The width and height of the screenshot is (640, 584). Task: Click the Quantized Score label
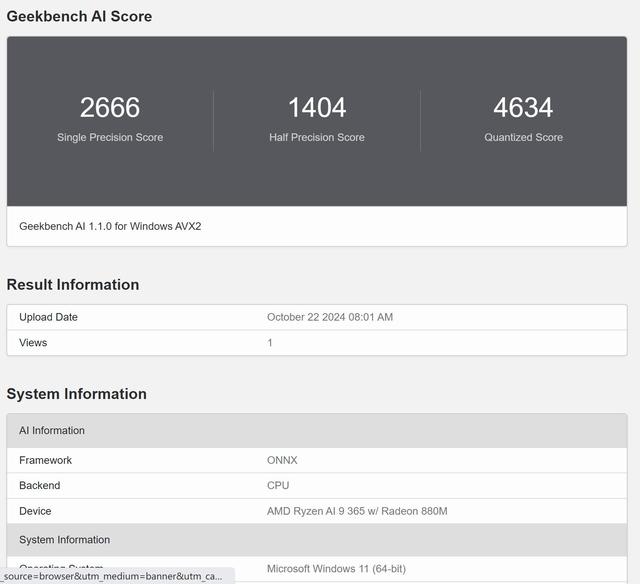coord(523,137)
